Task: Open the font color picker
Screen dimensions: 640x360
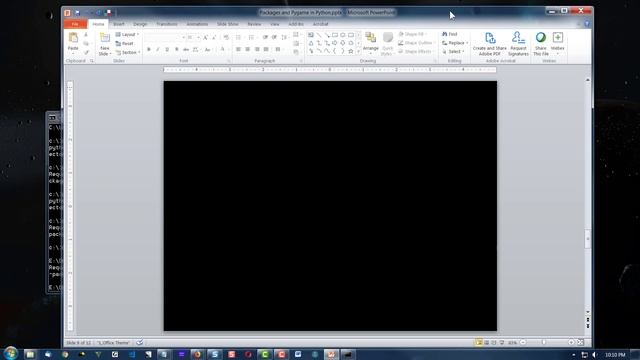Action: click(x=223, y=49)
